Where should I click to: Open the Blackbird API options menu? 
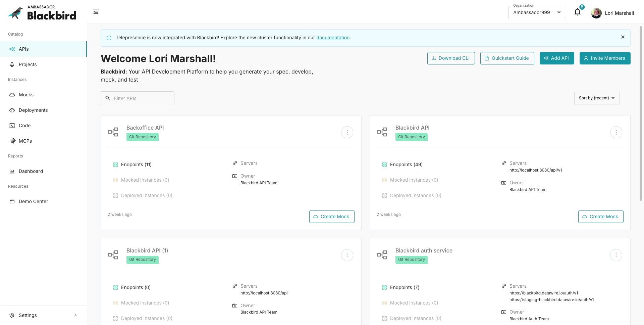click(x=616, y=132)
